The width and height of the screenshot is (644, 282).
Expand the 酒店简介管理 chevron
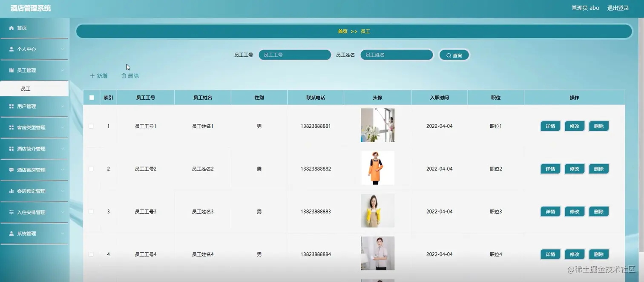click(x=62, y=149)
